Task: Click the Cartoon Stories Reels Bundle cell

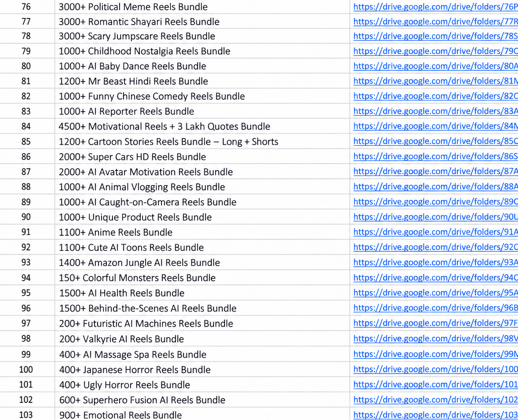Action: (x=202, y=141)
